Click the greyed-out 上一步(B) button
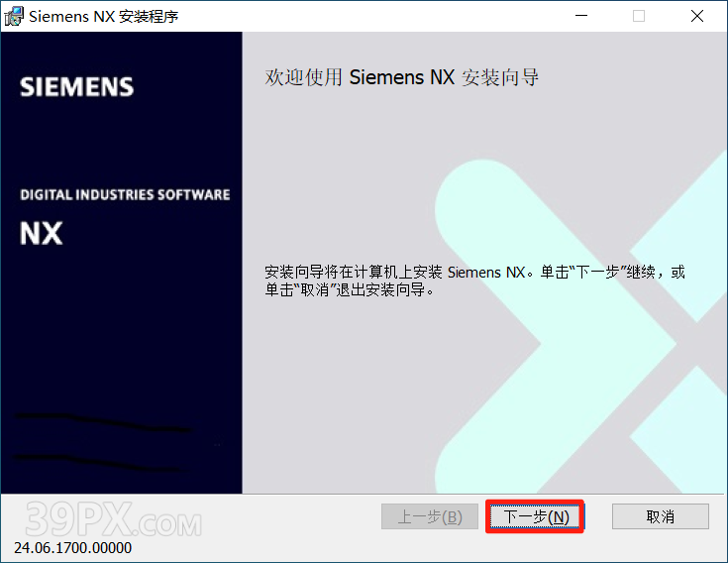This screenshot has height=563, width=728. click(430, 516)
